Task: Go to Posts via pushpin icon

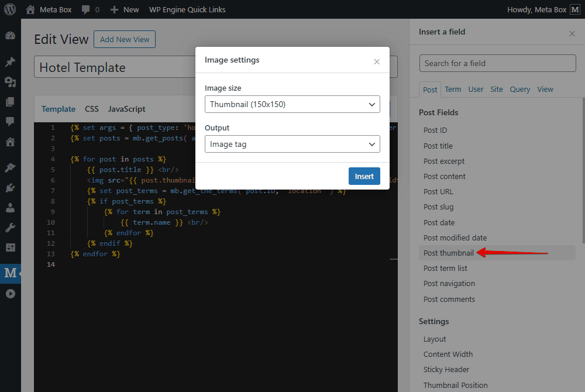Action: [x=10, y=62]
